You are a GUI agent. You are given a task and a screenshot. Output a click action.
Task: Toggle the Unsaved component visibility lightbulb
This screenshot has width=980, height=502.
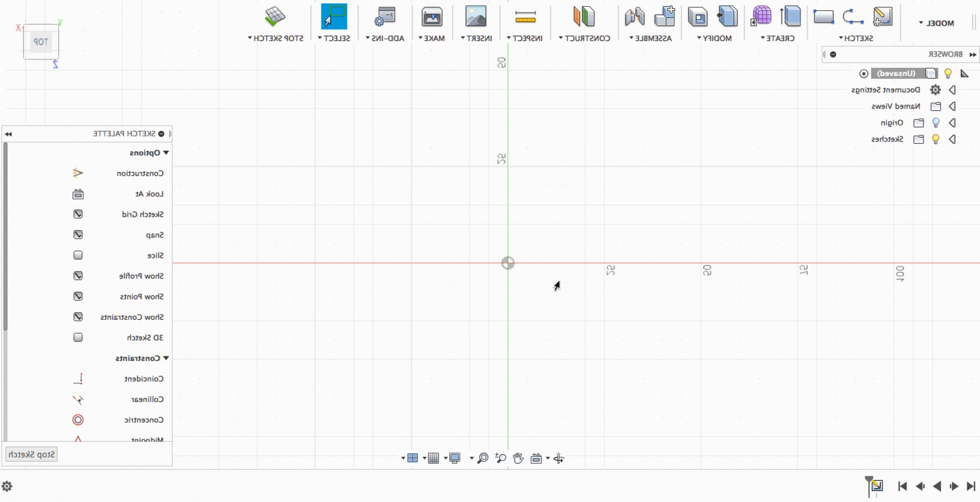pos(948,73)
